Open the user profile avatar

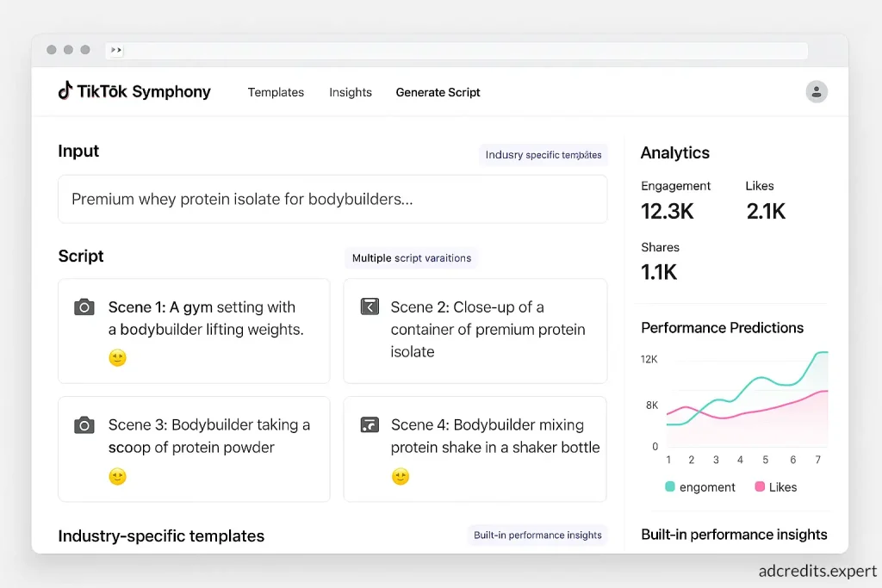816,92
